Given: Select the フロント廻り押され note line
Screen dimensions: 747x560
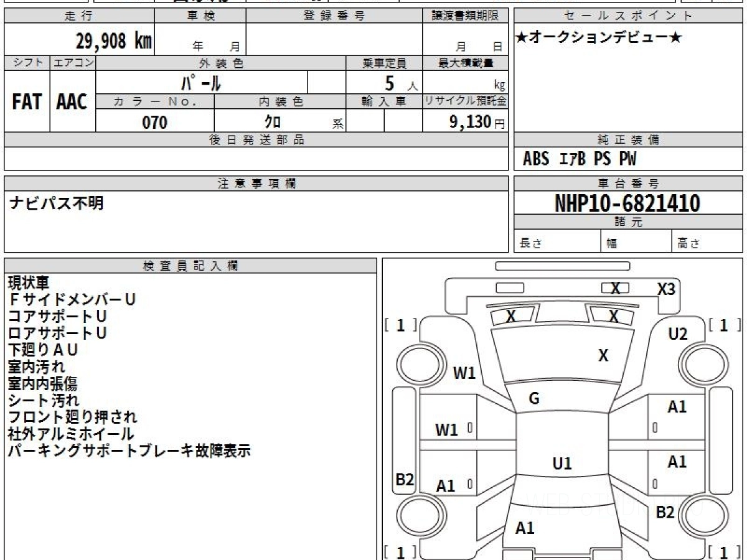Looking at the screenshot, I should [72, 417].
